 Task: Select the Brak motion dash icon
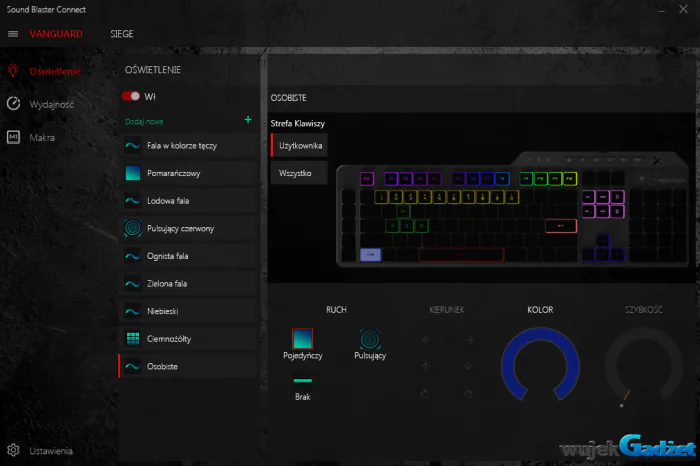coord(302,381)
